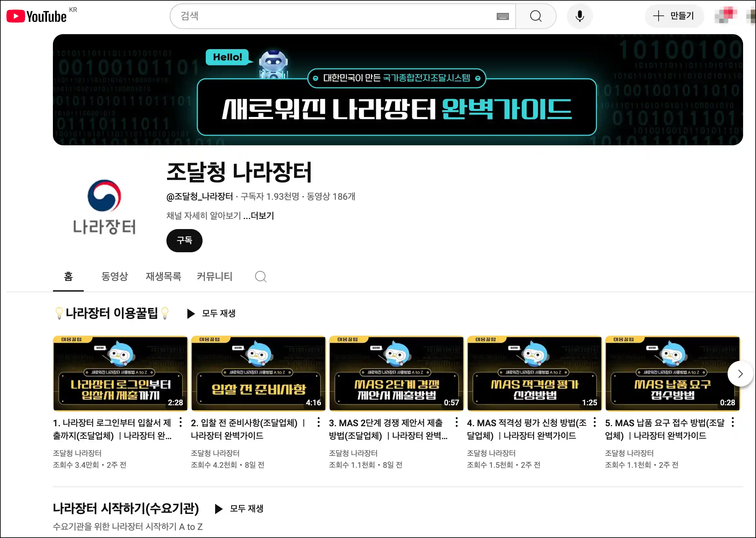
Task: Open three-dot menu for video 1
Action: 180,422
